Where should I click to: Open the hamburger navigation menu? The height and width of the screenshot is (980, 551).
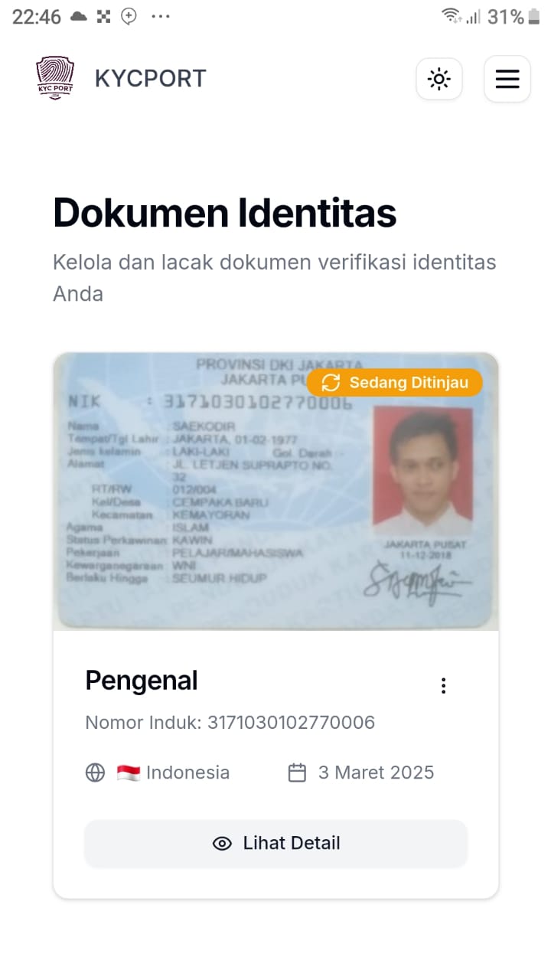point(507,79)
